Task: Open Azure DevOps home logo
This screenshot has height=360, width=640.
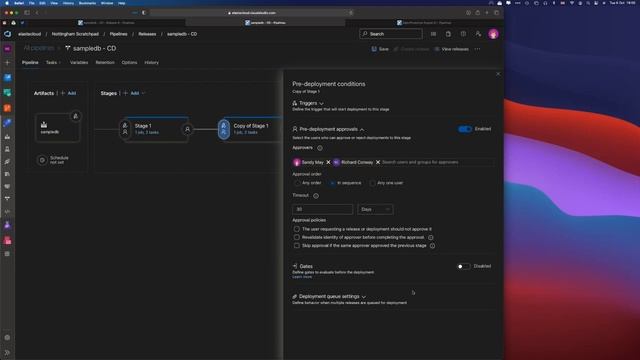Action: pos(7,34)
